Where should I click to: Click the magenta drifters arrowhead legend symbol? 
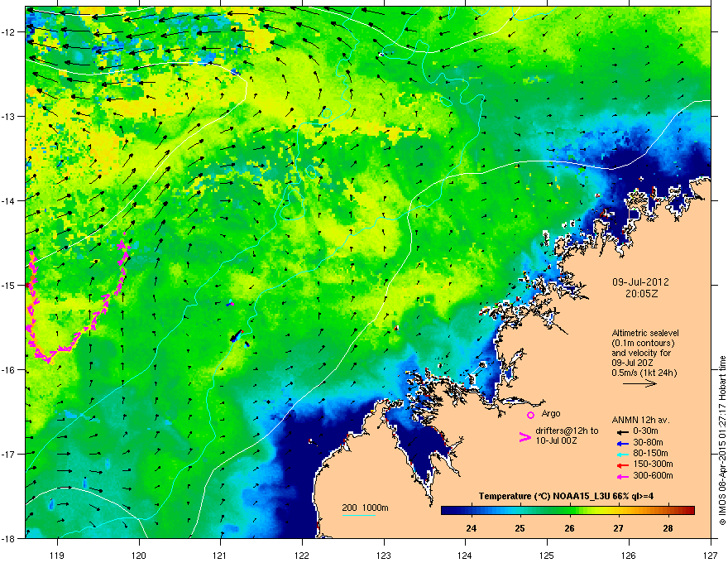[x=524, y=437]
